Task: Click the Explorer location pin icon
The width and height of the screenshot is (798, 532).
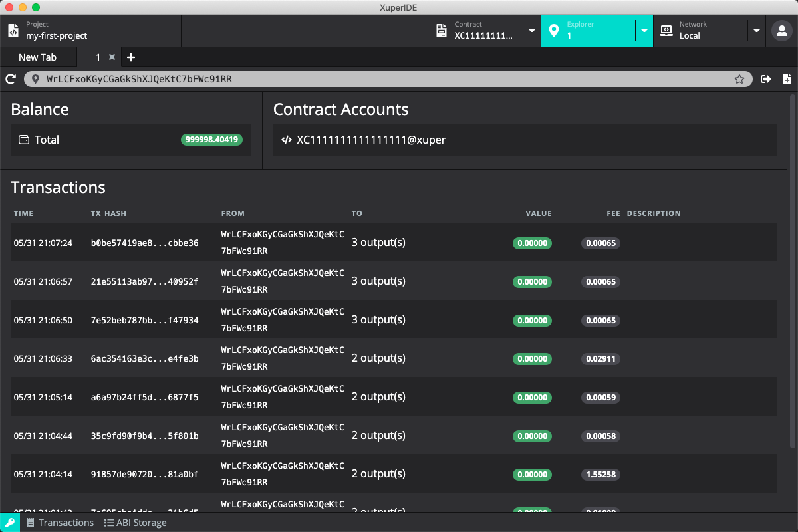Action: [x=553, y=31]
